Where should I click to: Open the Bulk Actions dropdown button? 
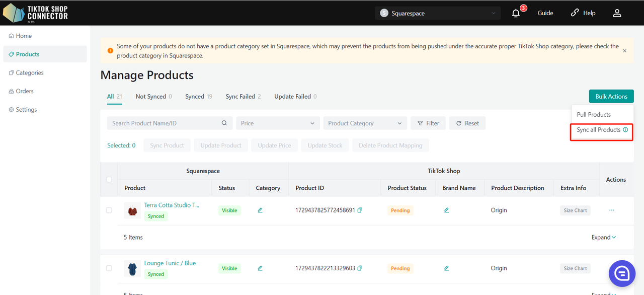pyautogui.click(x=611, y=97)
